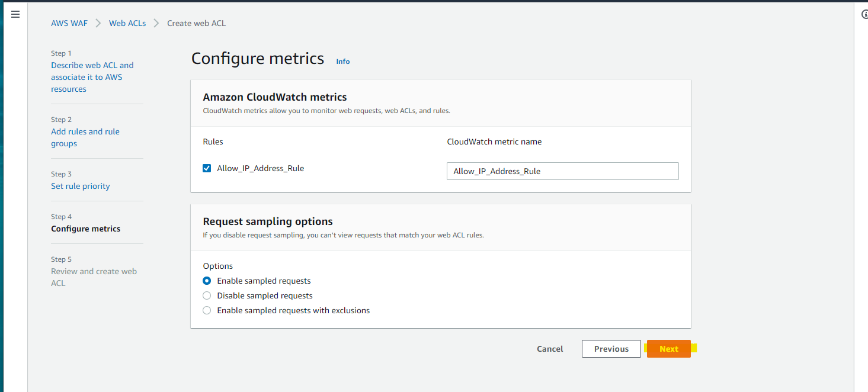This screenshot has width=868, height=392.
Task: Jump to Set rule priority step
Action: pyautogui.click(x=81, y=186)
